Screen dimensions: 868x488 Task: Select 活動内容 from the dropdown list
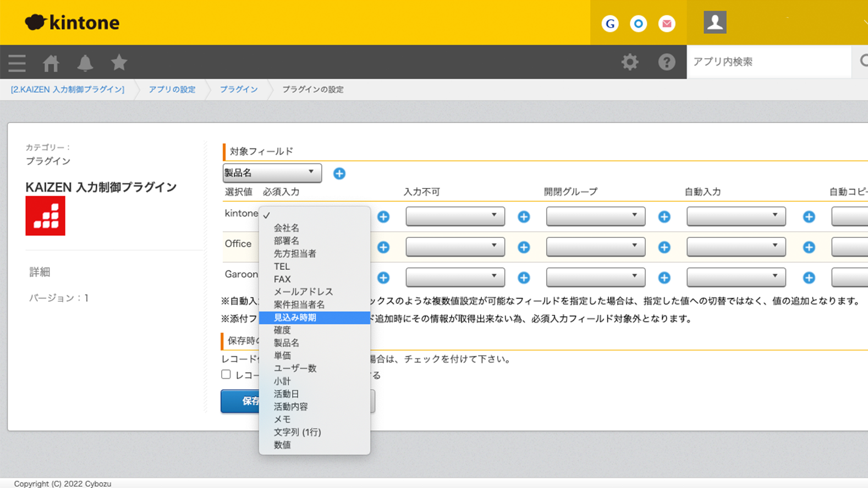(x=315, y=407)
